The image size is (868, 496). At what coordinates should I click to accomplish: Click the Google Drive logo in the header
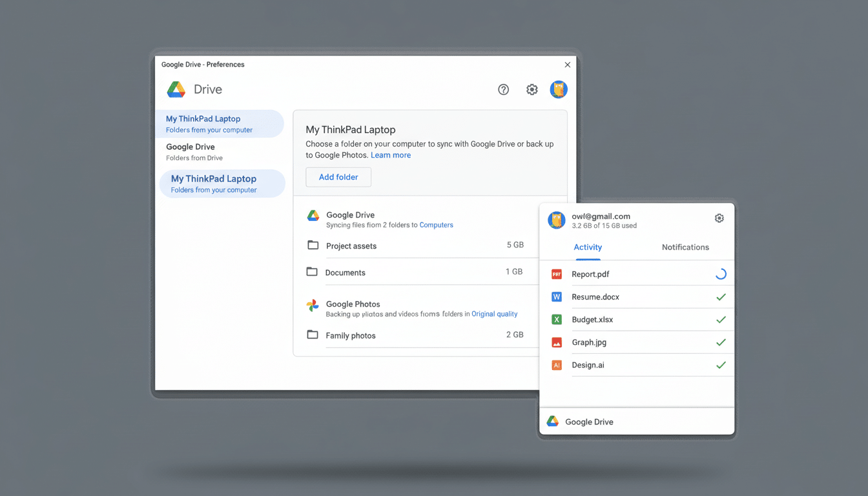176,89
